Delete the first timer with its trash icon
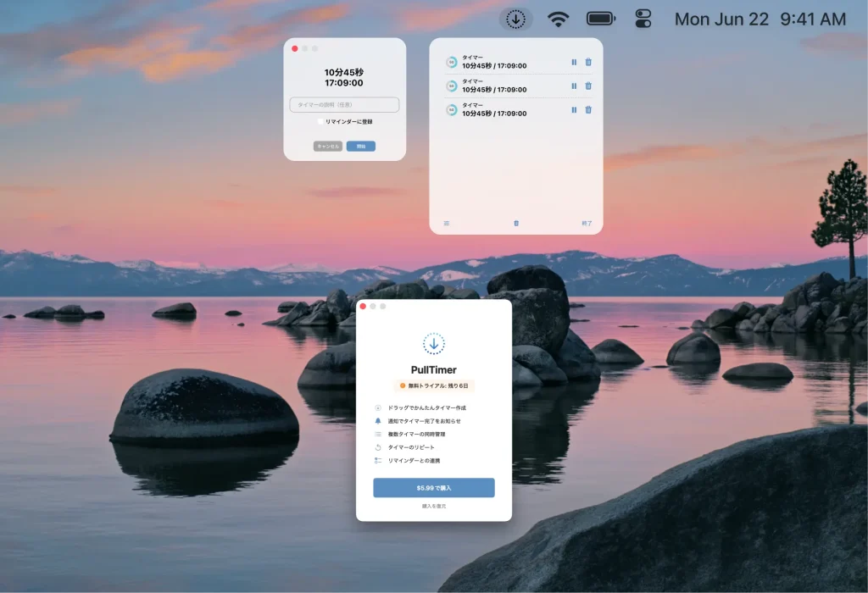This screenshot has width=868, height=593. point(588,62)
